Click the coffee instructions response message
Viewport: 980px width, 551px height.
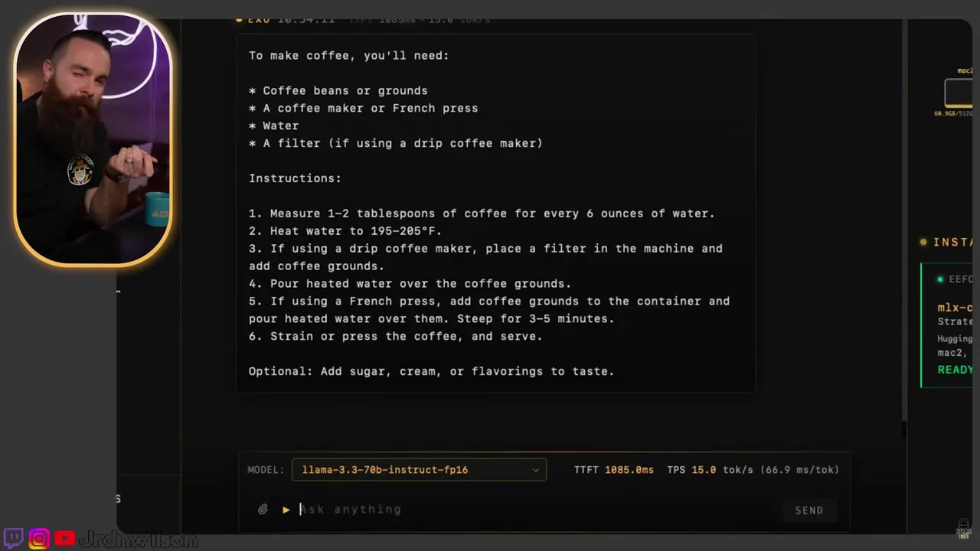(x=495, y=214)
